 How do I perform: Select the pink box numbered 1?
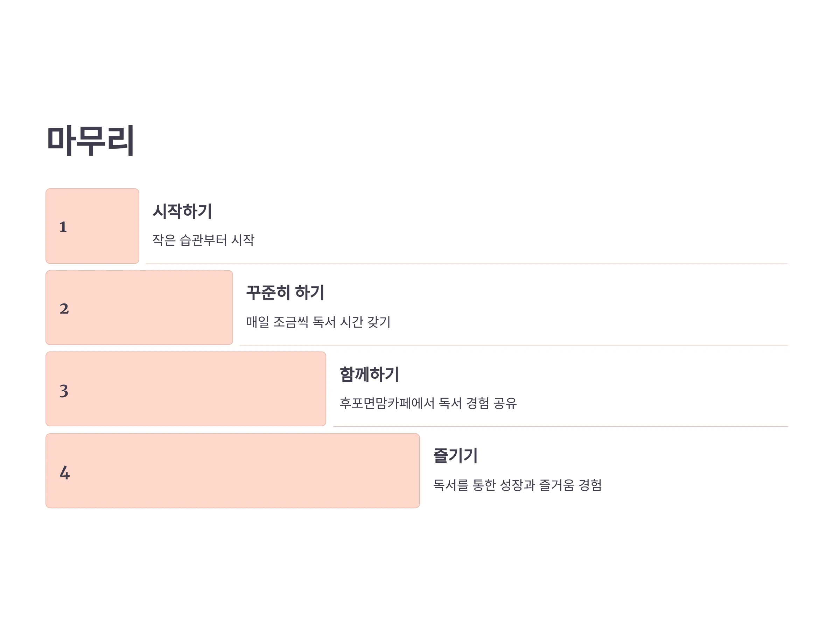coord(92,226)
